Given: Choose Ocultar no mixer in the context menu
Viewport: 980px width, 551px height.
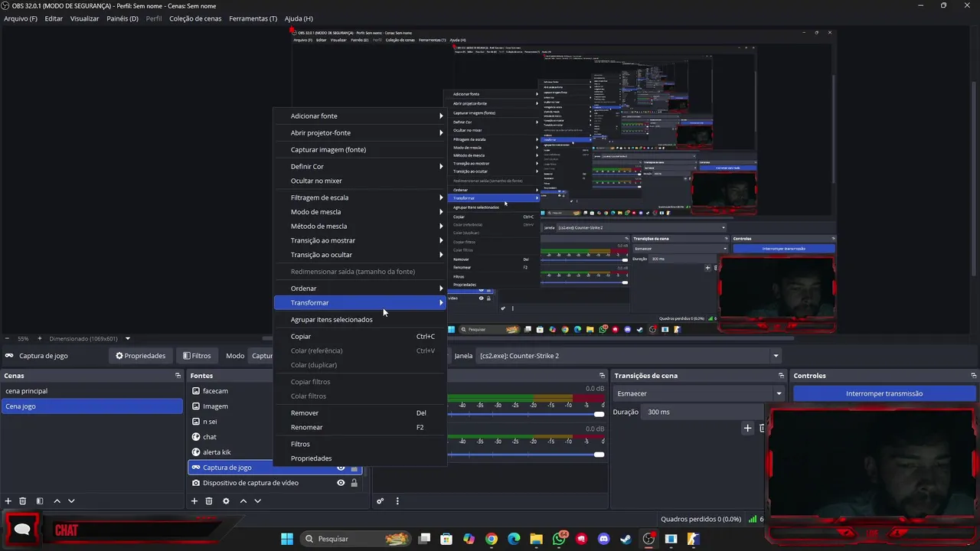Looking at the screenshot, I should click(x=360, y=181).
